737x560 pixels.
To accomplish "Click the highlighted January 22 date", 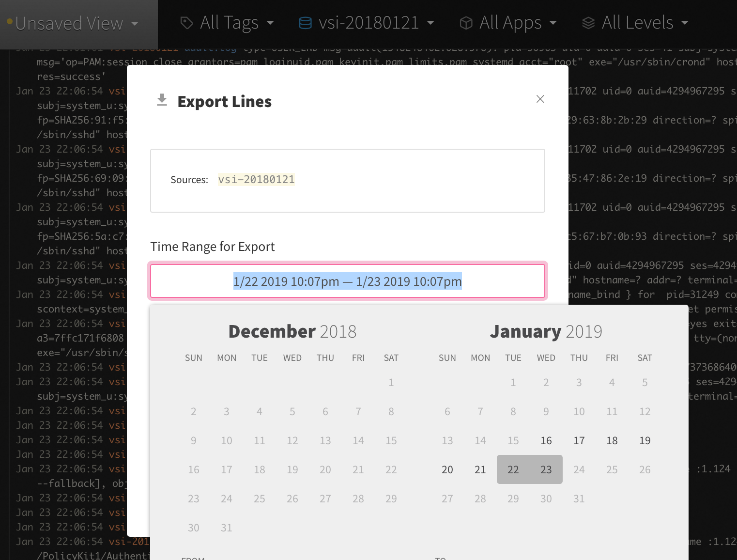I will click(x=513, y=469).
